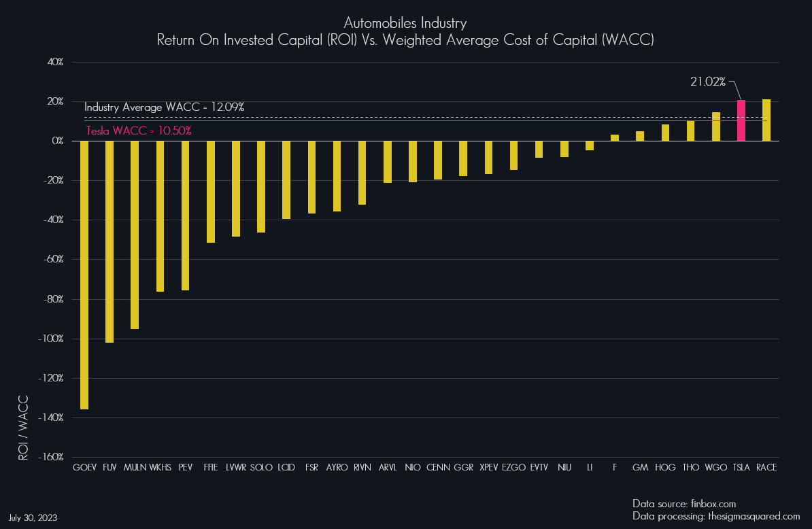Click the LCID ticker label

286,468
